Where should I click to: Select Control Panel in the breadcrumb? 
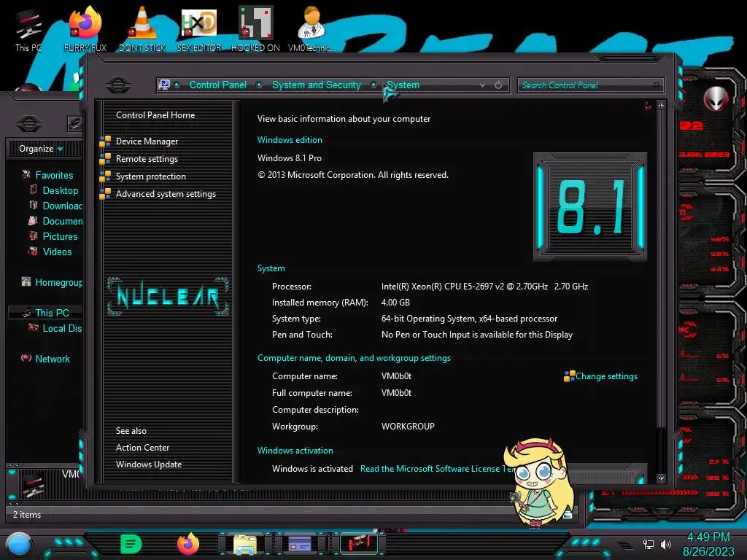point(217,85)
